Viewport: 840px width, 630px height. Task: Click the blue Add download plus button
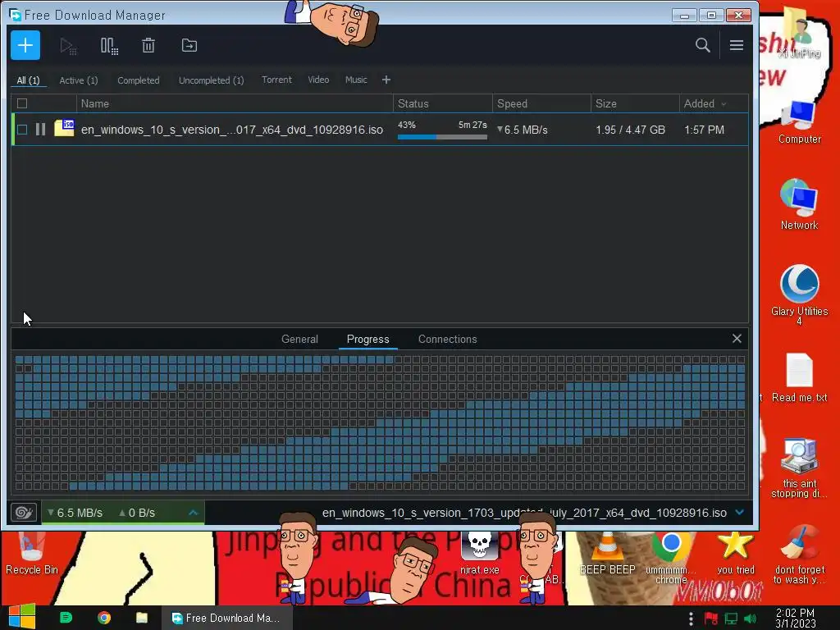[x=25, y=46]
